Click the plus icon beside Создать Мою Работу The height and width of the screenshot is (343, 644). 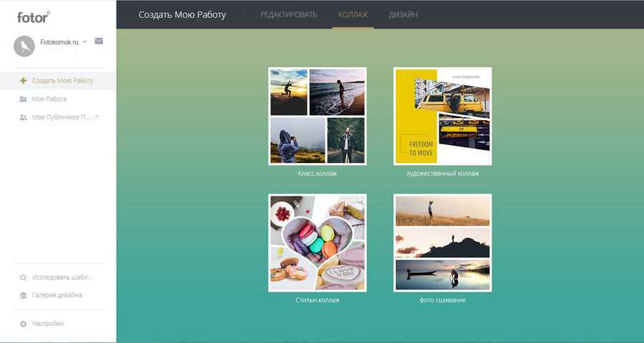point(23,81)
